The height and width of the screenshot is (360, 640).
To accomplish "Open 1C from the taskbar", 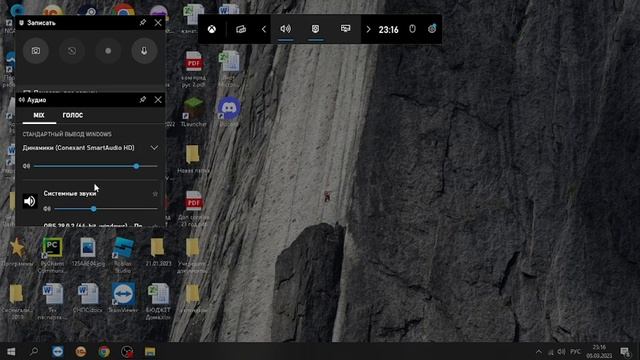I will (81, 351).
